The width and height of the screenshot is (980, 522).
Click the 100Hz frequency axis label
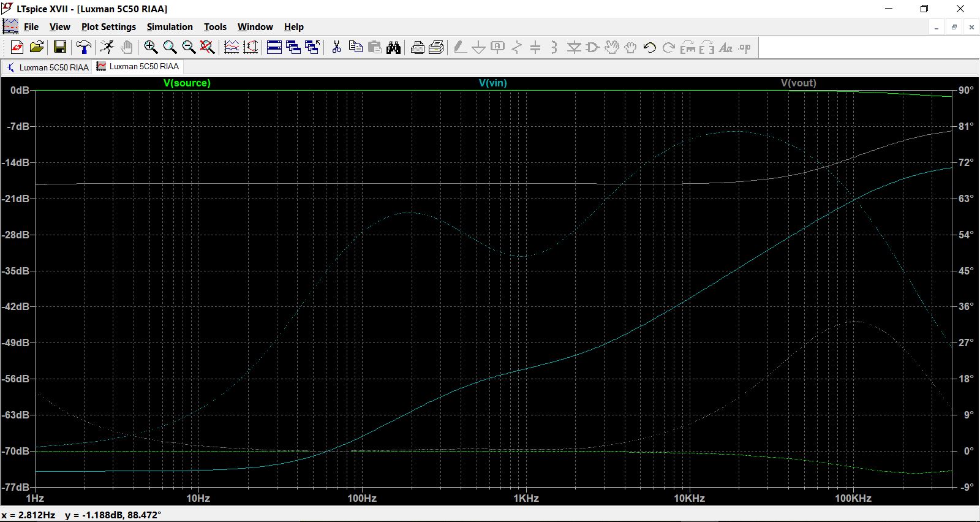tap(362, 498)
